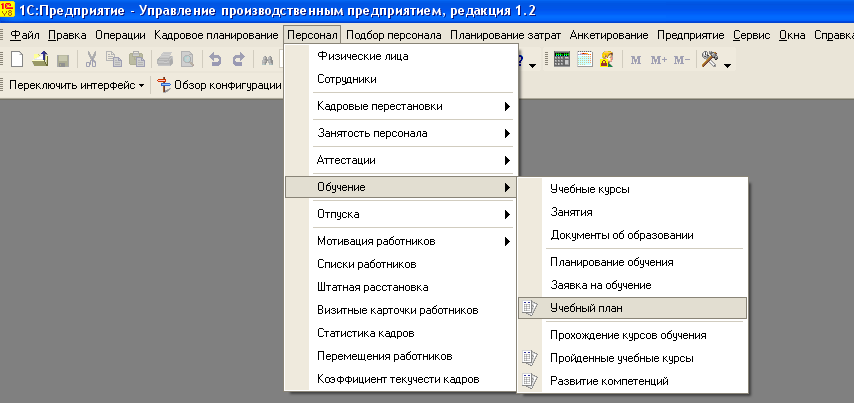Click the open file folder icon
854x403 pixels.
[x=40, y=59]
